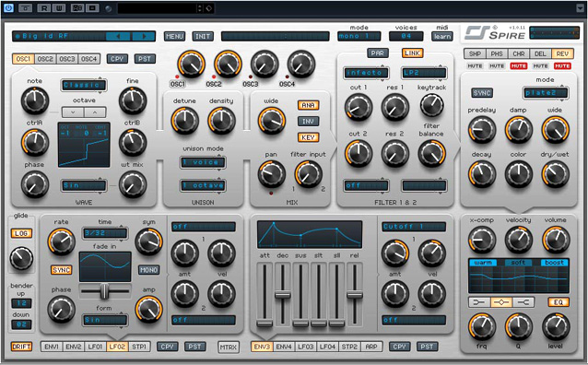The width and height of the screenshot is (588, 365).
Task: Click the keytrack knob
Action: click(431, 105)
